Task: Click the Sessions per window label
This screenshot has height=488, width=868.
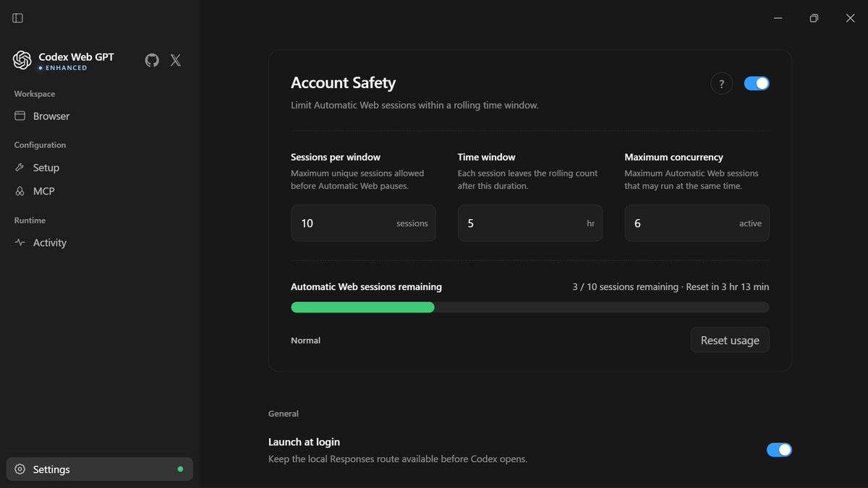Action: (x=336, y=157)
